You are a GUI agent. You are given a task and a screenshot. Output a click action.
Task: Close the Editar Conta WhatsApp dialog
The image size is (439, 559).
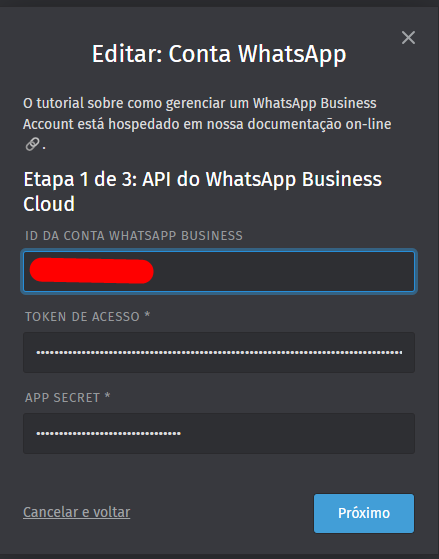click(408, 37)
